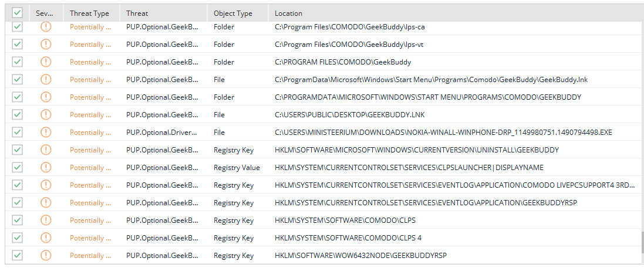This screenshot has height=268, width=644.
Task: Uncheck the Registry Value row checkbox
Action: click(18, 168)
